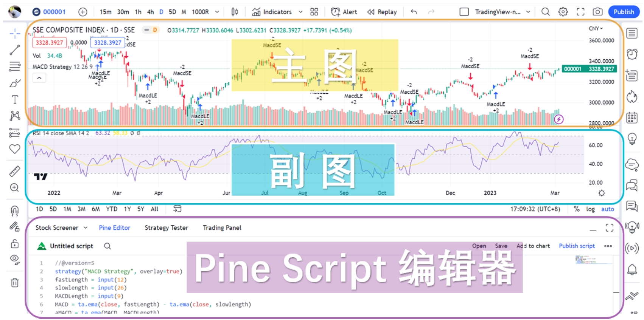Toggle stay-in-drawing-mode pencil lock
The height and width of the screenshot is (320, 644).
pyautogui.click(x=15, y=227)
